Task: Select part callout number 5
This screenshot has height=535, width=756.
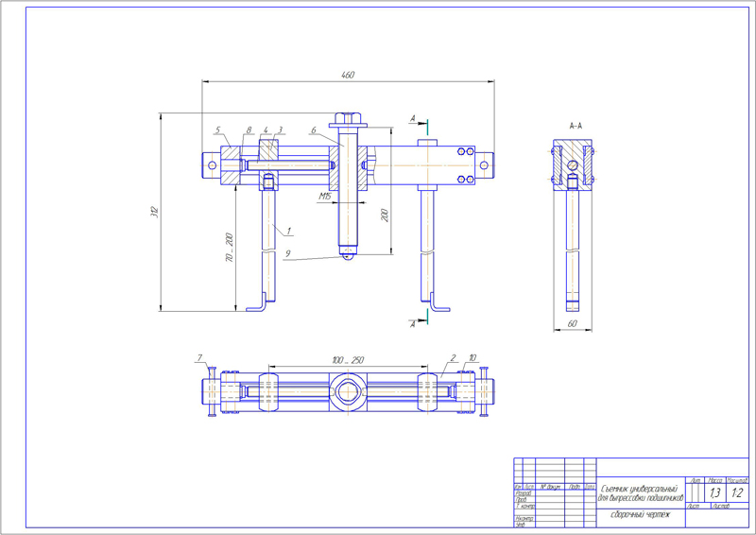Action: coord(217,129)
